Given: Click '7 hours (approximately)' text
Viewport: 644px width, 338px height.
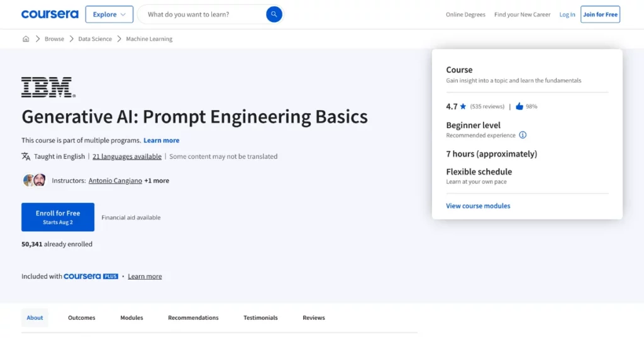Looking at the screenshot, I should [x=492, y=154].
